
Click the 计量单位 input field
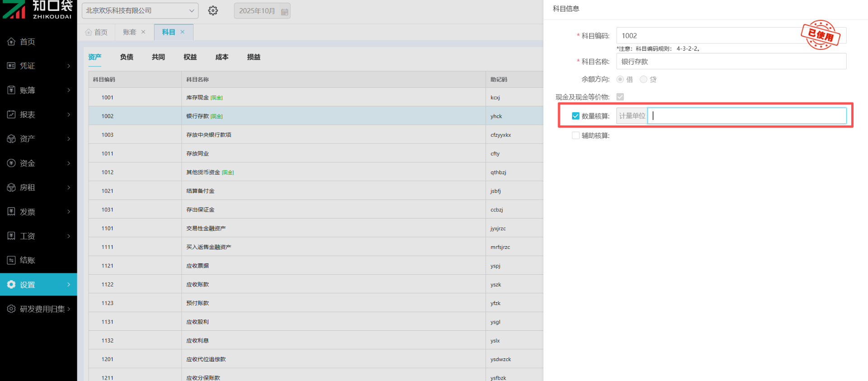click(x=746, y=116)
